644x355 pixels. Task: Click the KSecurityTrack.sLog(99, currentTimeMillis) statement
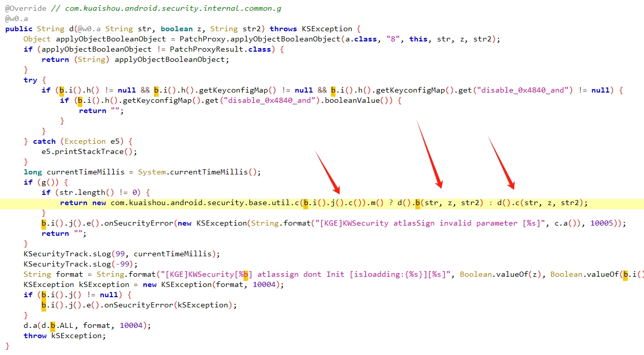tap(122, 254)
